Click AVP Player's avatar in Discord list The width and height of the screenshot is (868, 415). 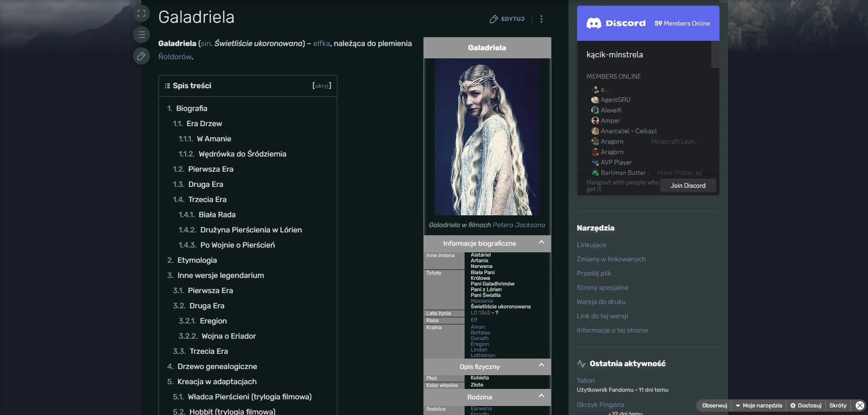tap(595, 162)
